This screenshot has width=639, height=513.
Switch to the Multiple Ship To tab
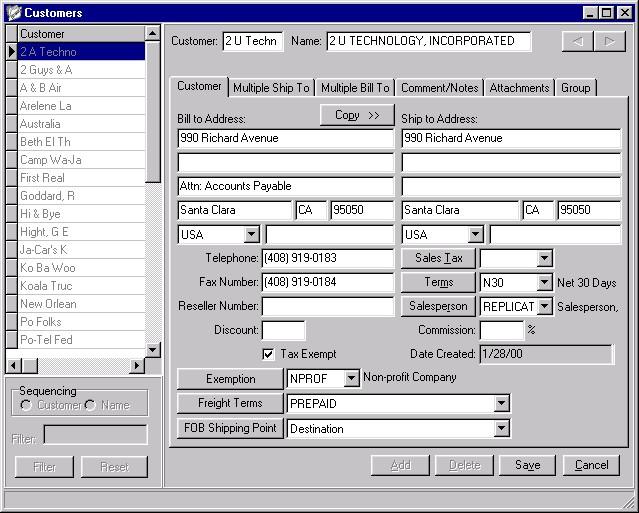[271, 88]
